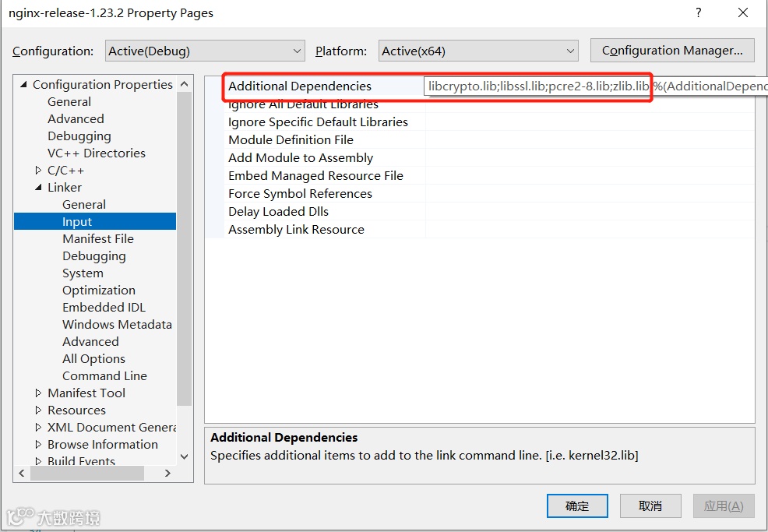This screenshot has width=768, height=532.
Task: Collapse the Configuration Properties tree node
Action: tap(23, 85)
